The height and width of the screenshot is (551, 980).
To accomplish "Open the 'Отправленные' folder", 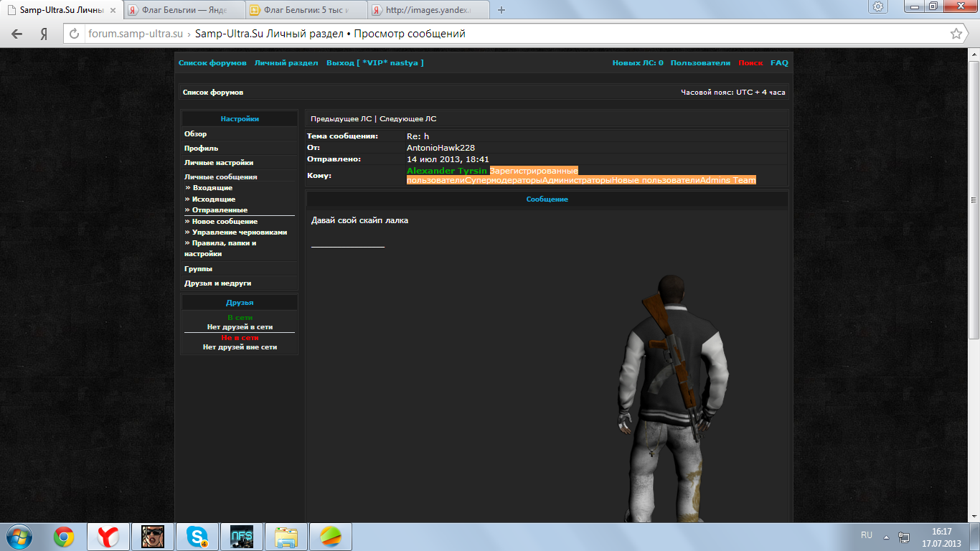I will point(220,210).
